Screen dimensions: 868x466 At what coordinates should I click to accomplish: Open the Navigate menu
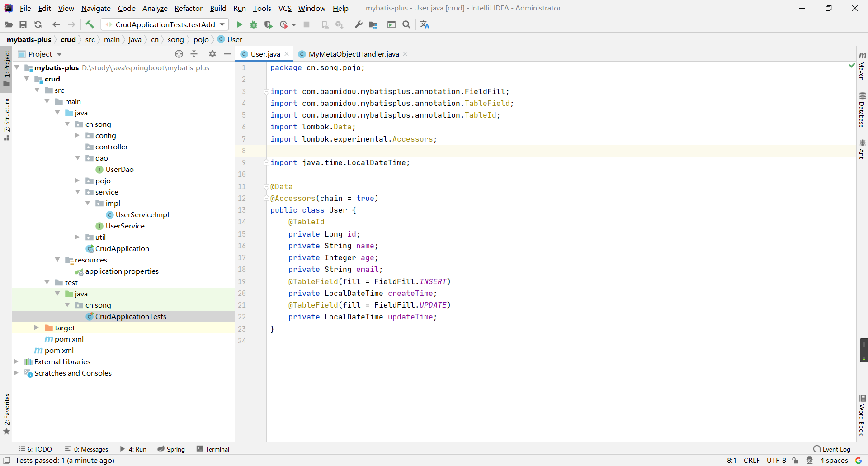point(96,8)
